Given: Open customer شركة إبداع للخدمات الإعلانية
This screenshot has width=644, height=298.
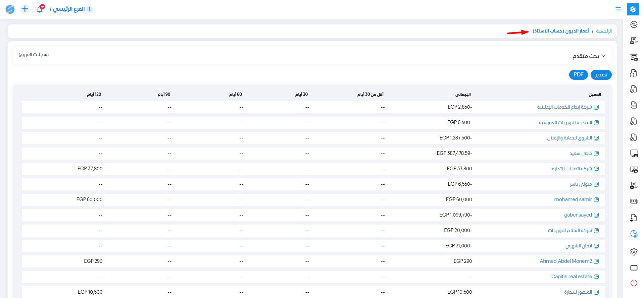Looking at the screenshot, I should (x=564, y=107).
